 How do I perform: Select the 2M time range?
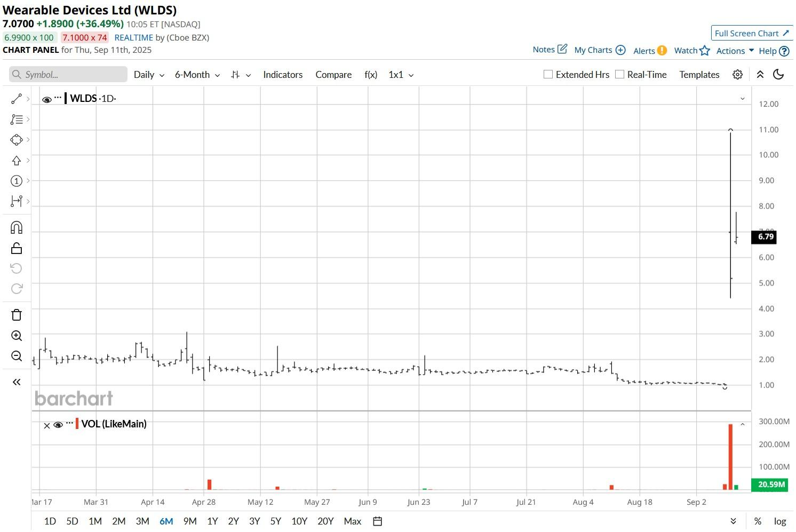(119, 521)
